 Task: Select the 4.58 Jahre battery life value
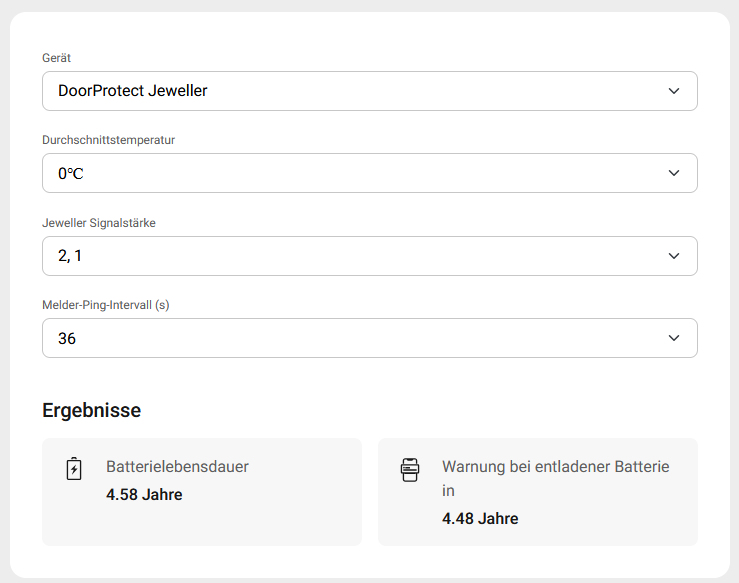pyautogui.click(x=144, y=494)
